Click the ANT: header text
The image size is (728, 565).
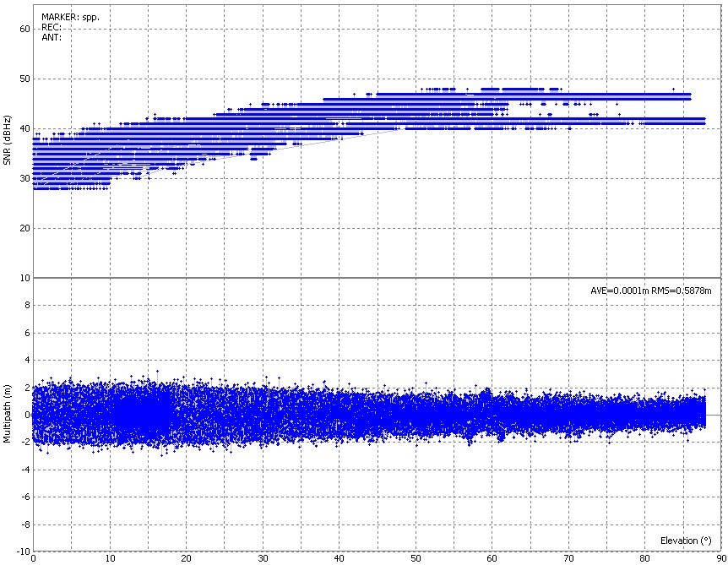point(52,37)
